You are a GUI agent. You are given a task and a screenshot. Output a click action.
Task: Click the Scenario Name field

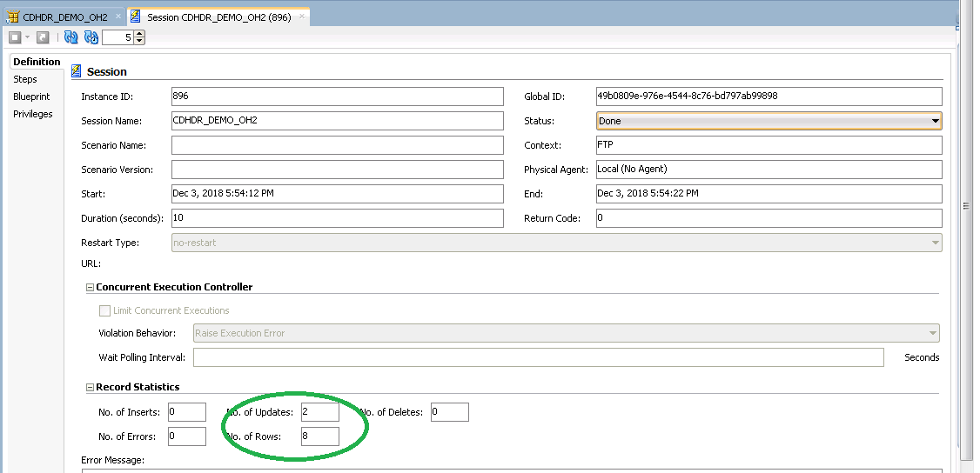(338, 145)
